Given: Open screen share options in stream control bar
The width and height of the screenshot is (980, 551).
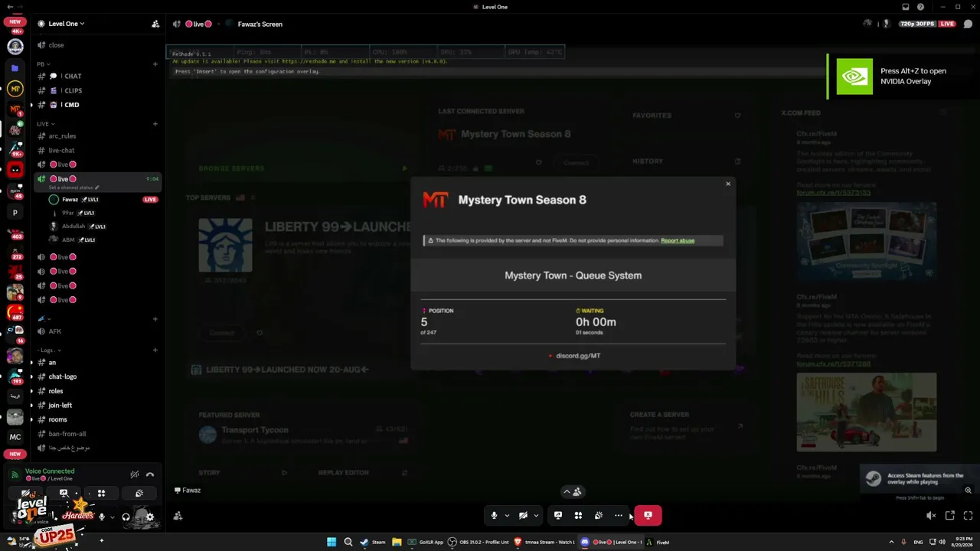Looking at the screenshot, I should [557, 516].
